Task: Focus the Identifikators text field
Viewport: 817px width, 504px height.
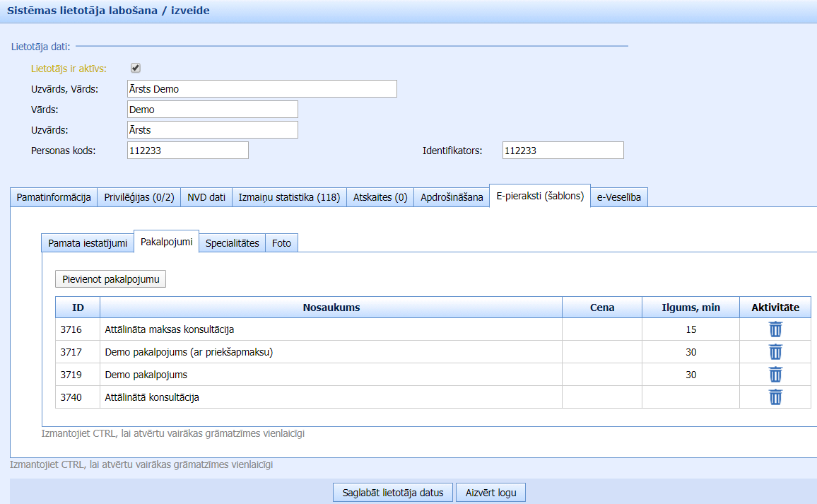Action: [563, 151]
